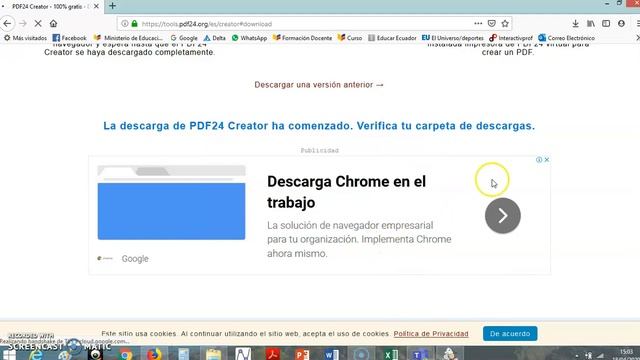Open Excel from the taskbar
The width and height of the screenshot is (640, 360).
pos(391,354)
